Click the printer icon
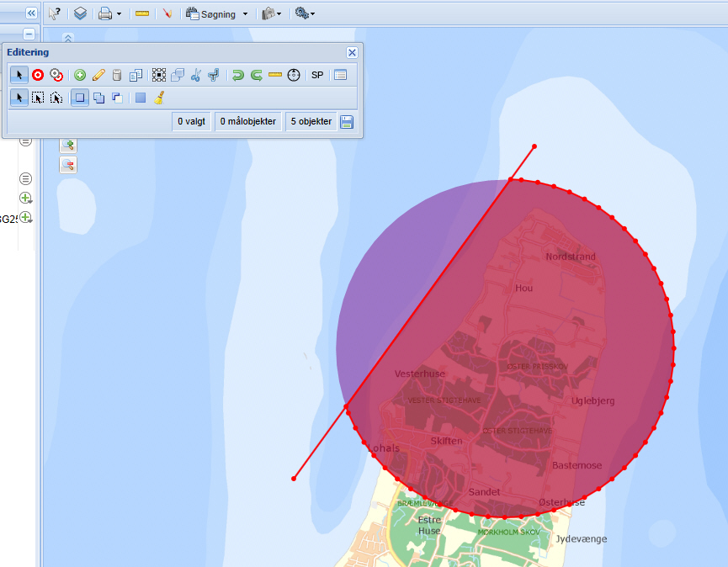 pyautogui.click(x=105, y=14)
